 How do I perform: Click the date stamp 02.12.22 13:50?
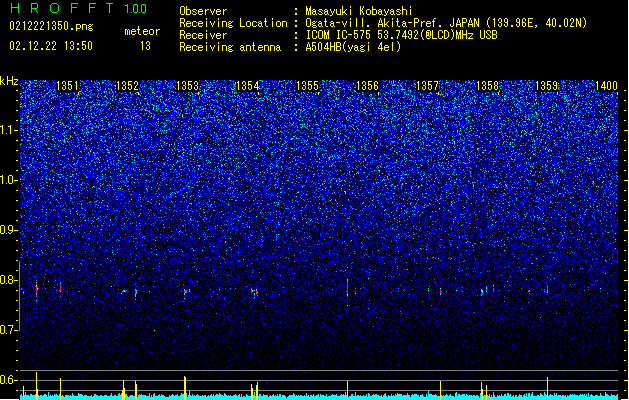pyautogui.click(x=51, y=46)
